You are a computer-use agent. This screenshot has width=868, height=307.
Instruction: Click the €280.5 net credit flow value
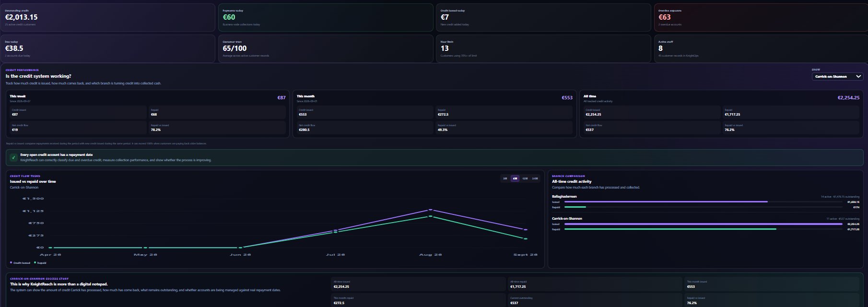pos(304,130)
